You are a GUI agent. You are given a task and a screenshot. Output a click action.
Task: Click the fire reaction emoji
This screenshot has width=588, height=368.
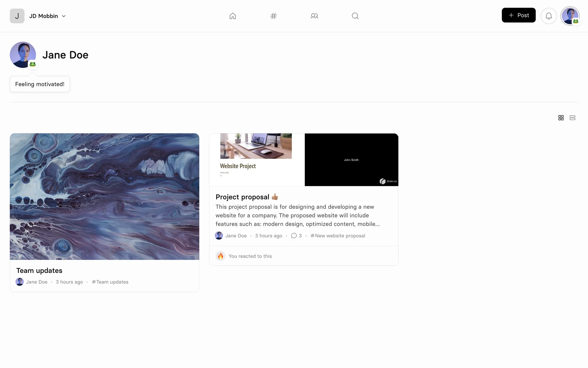[x=221, y=256]
